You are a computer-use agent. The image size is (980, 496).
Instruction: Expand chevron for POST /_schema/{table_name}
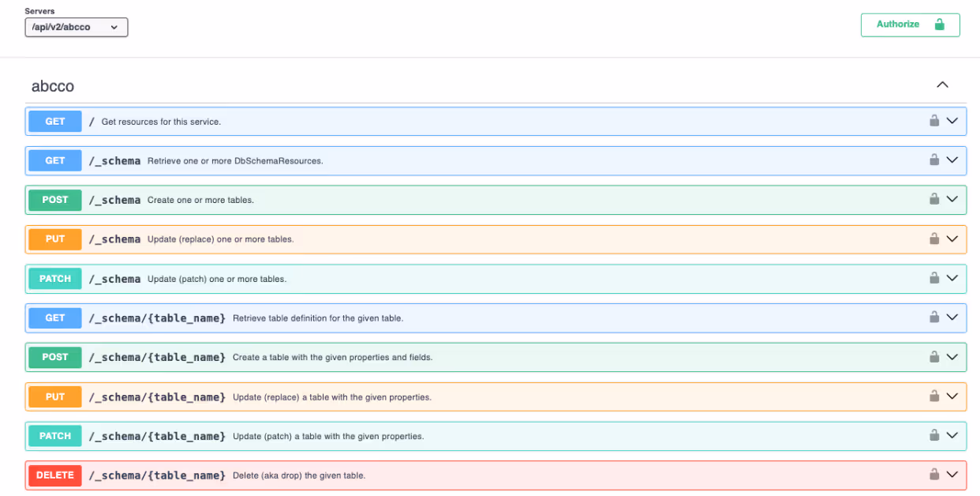(x=952, y=357)
